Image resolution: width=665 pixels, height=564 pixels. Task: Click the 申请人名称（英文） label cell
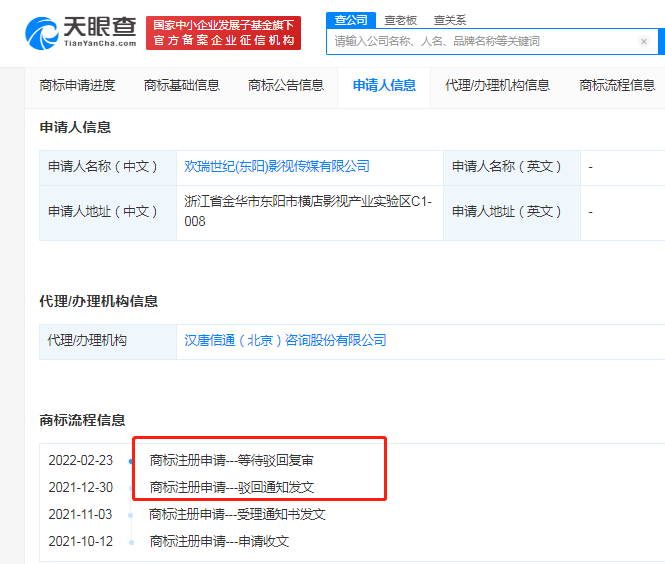click(512, 168)
